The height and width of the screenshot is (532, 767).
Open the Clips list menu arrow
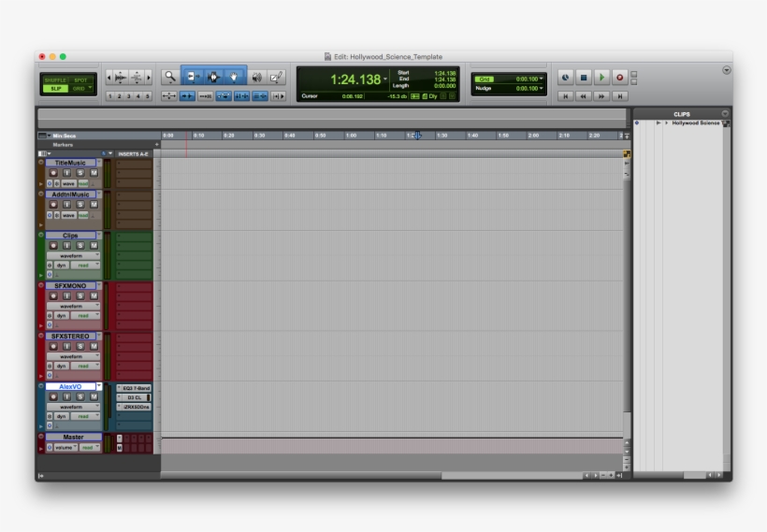point(725,113)
